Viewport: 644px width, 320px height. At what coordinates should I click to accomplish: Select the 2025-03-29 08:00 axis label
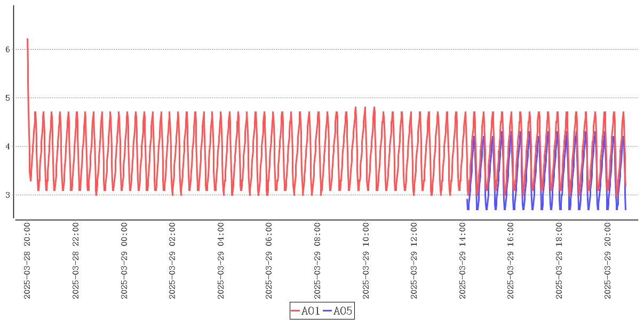317,261
